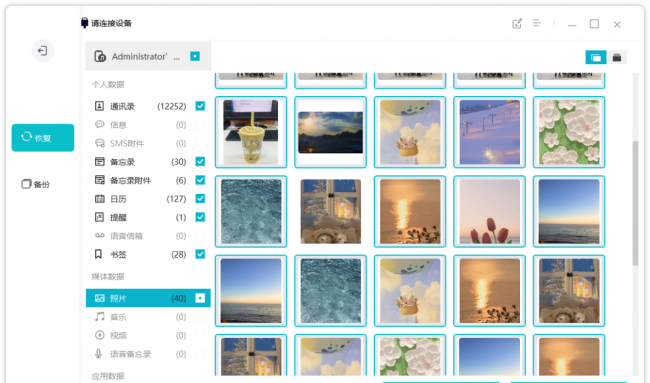Check the 语音信箱 voicemail checkbox
The width and height of the screenshot is (650, 383).
[x=200, y=235]
